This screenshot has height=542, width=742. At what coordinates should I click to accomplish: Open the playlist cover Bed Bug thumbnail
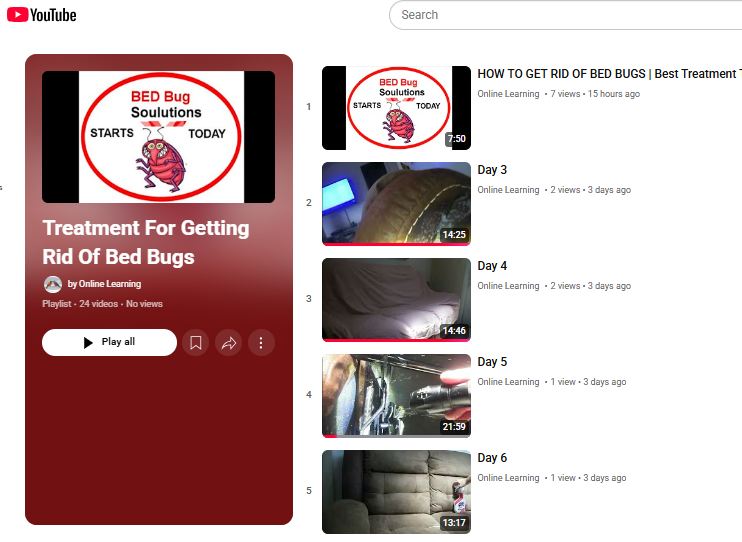click(x=159, y=137)
